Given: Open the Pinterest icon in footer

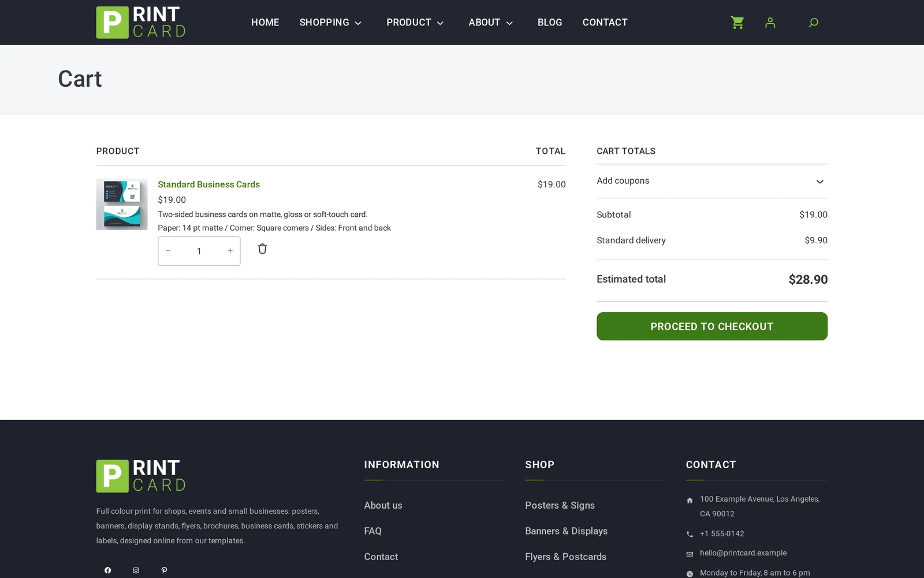Looking at the screenshot, I should (x=164, y=570).
